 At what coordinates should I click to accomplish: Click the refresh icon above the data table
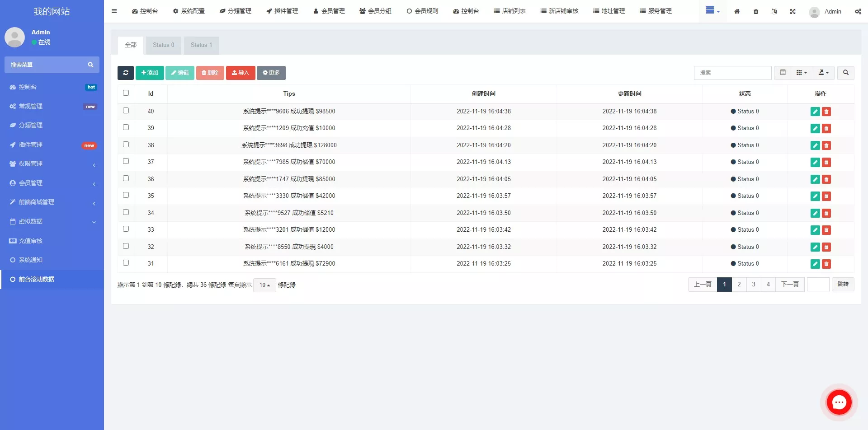coord(126,73)
